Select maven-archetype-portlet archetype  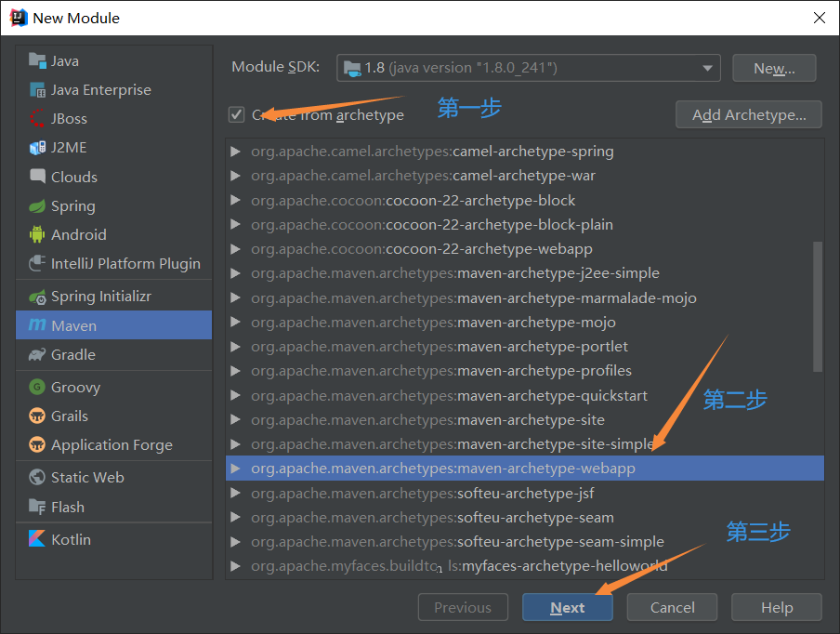524,347
